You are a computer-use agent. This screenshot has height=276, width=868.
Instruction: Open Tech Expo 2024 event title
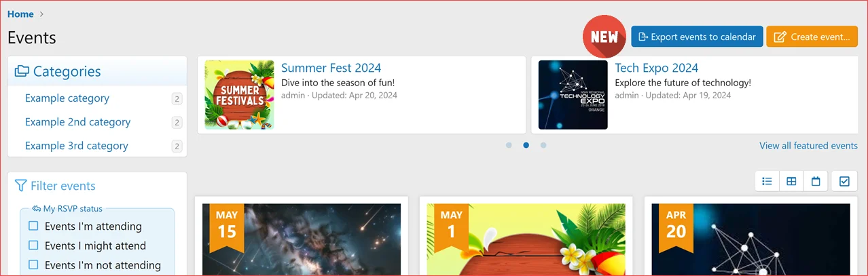656,68
